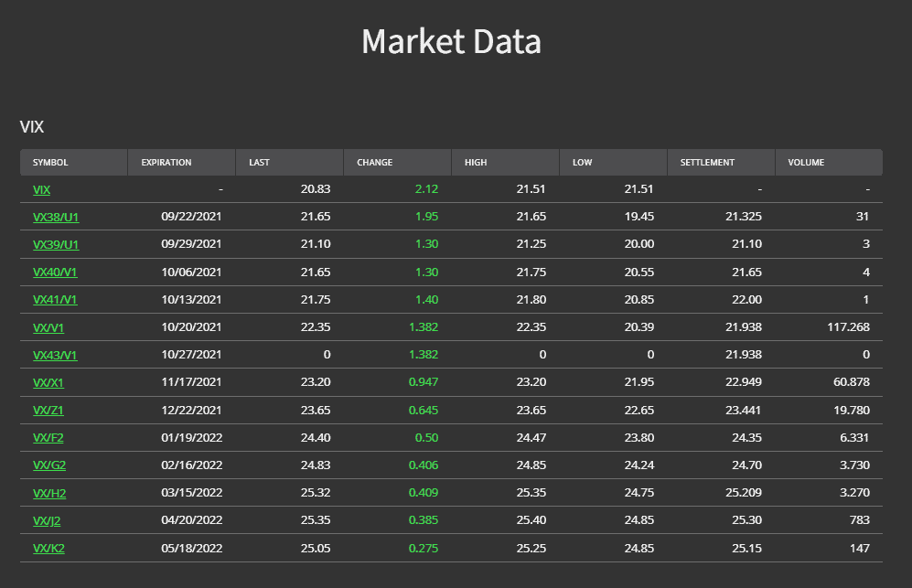912x588 pixels.
Task: Open the VX/F2 January 2022 contract
Action: coord(48,437)
